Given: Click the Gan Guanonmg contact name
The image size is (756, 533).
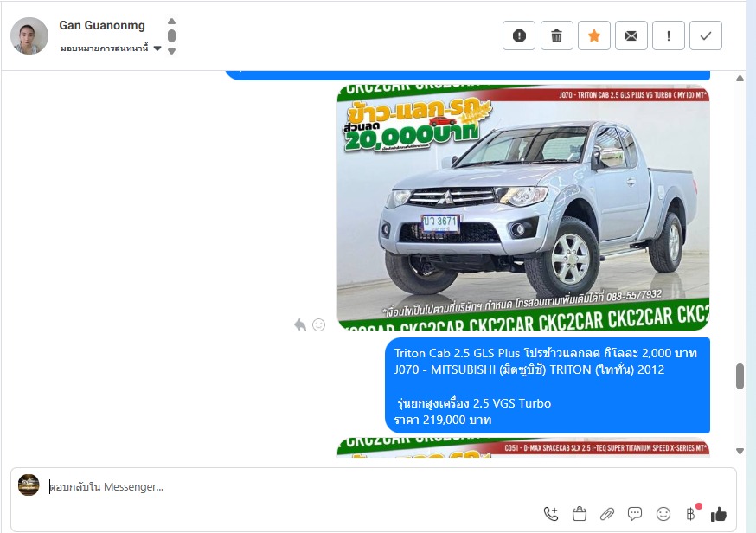Looking at the screenshot, I should click(102, 26).
